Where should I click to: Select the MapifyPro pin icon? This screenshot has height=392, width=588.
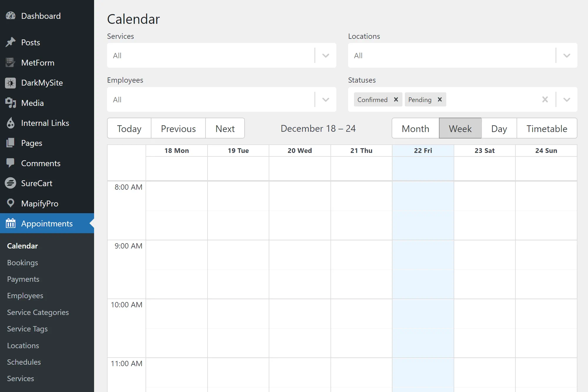(x=11, y=203)
